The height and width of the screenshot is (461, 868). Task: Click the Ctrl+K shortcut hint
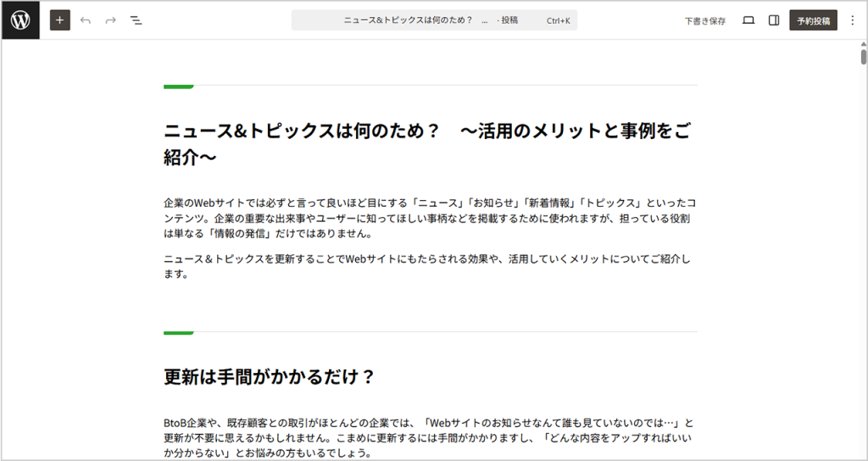tap(559, 21)
